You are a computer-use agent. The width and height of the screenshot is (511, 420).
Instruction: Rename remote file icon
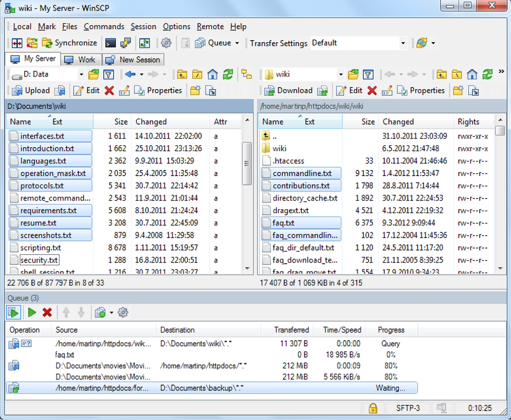tap(387, 91)
